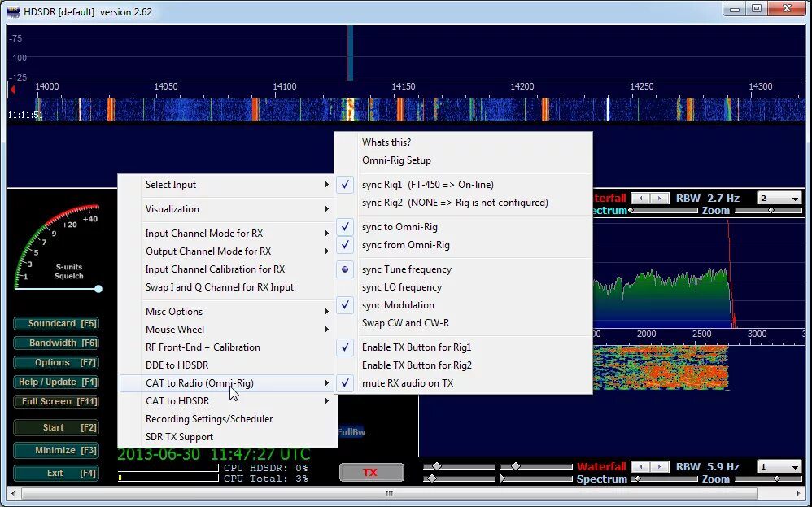
Task: Open RF Front-End + Calibration
Action: point(227,347)
